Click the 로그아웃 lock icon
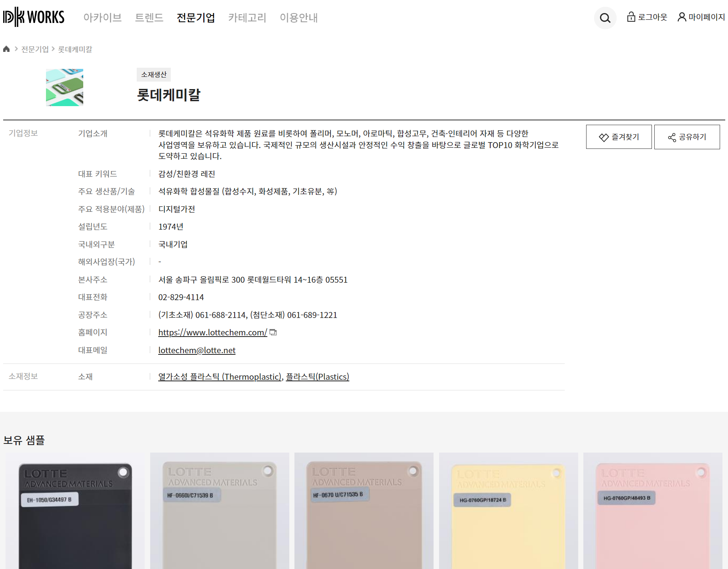 631,17
